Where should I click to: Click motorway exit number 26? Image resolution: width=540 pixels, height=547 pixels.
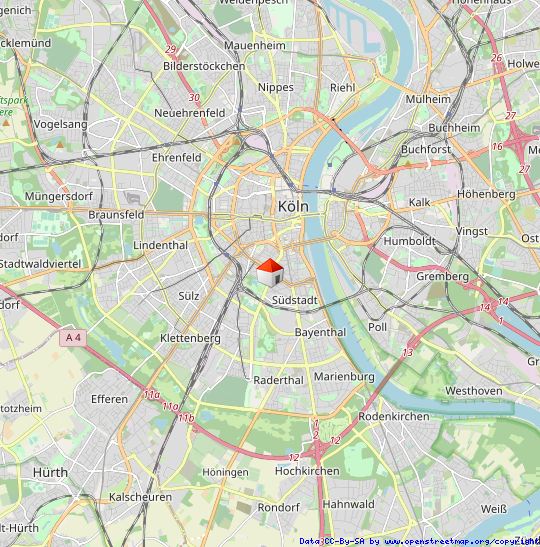496,58
